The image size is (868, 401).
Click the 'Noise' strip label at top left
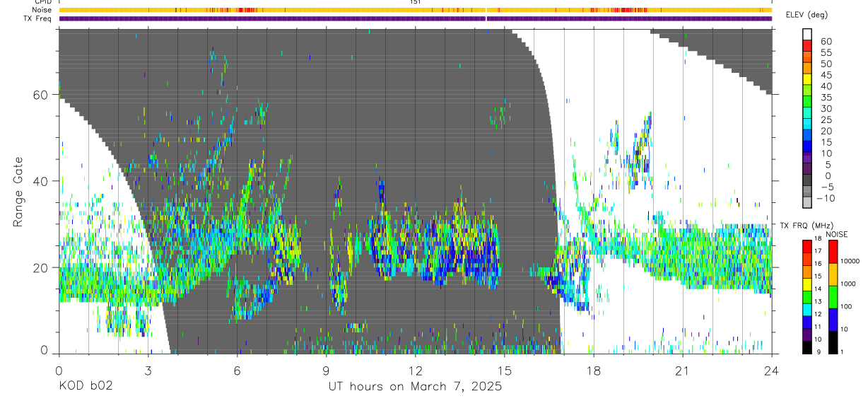coord(42,10)
